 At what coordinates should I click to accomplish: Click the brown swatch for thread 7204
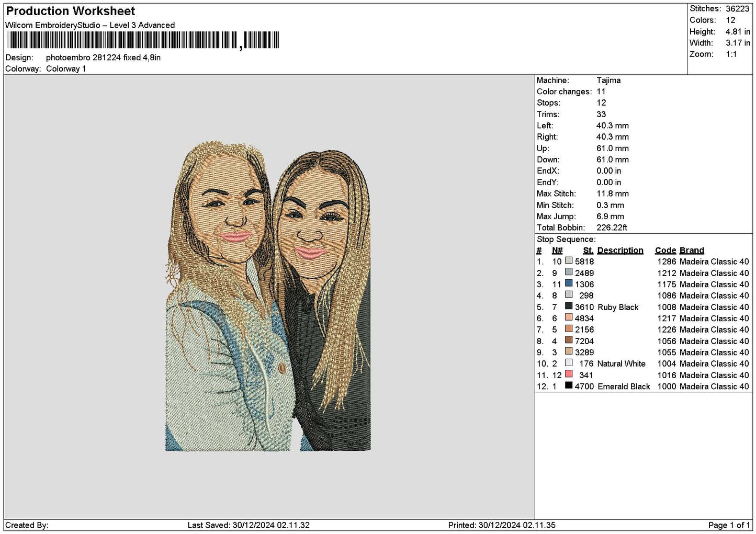(x=569, y=340)
